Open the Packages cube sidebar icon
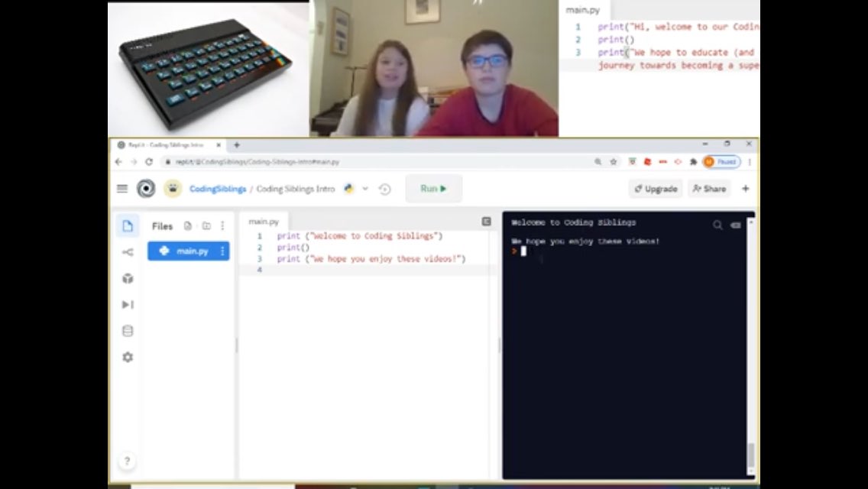 pos(128,279)
